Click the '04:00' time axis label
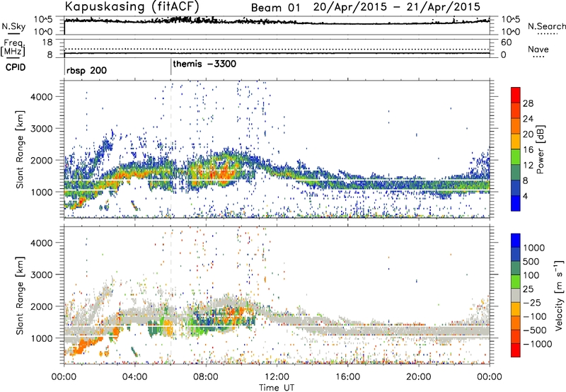 [x=134, y=377]
